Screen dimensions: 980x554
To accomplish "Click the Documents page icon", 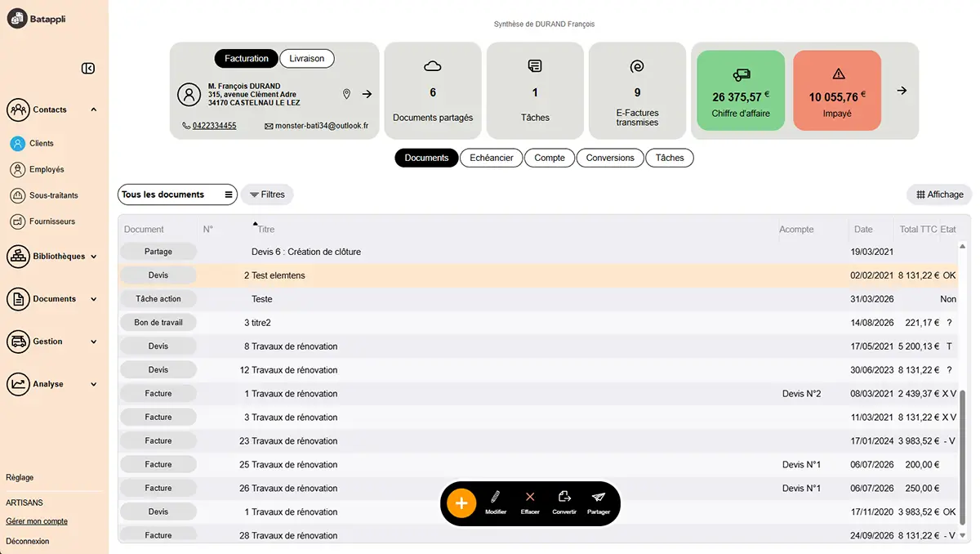I will tap(18, 299).
